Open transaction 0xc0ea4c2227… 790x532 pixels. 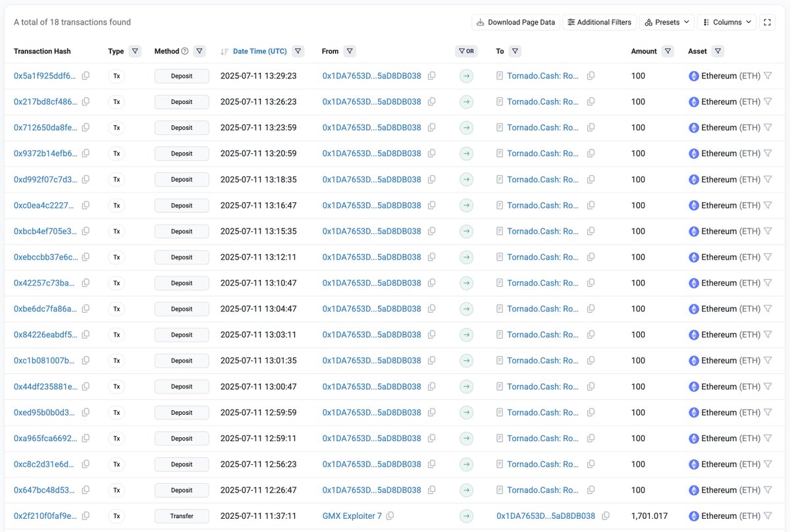(x=44, y=205)
